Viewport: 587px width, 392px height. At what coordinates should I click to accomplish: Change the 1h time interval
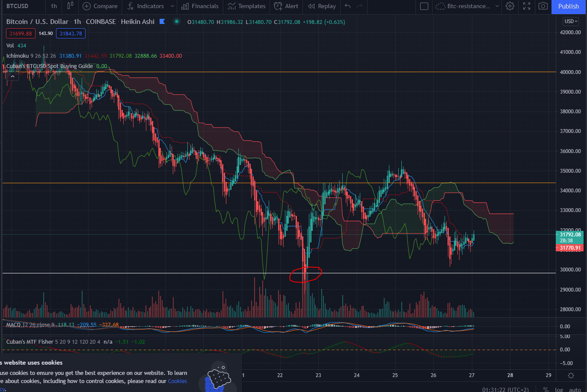click(x=53, y=6)
